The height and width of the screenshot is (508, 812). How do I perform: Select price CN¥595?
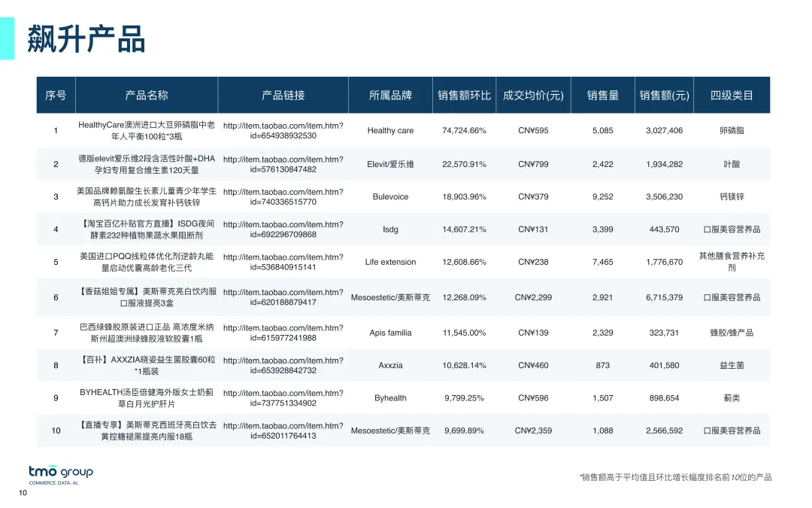533,131
